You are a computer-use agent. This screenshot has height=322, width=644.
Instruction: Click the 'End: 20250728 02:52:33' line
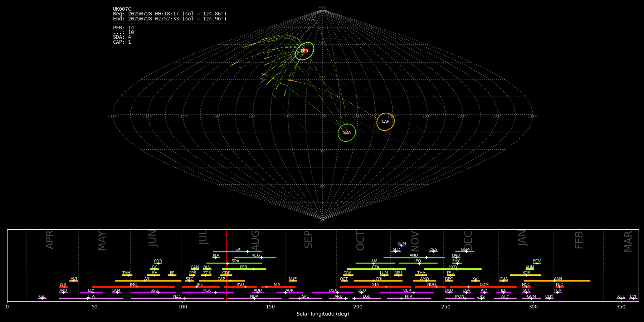click(x=170, y=19)
